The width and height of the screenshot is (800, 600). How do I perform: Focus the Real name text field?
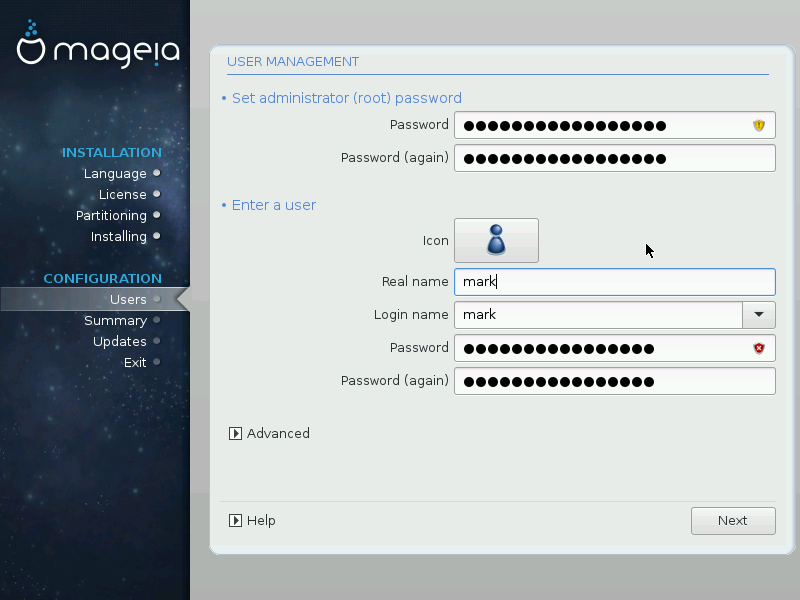614,282
